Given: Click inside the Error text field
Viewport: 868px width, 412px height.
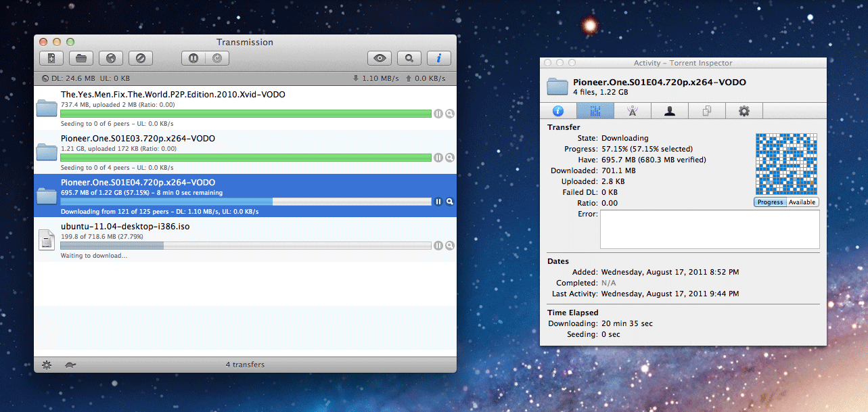Looking at the screenshot, I should pos(710,230).
